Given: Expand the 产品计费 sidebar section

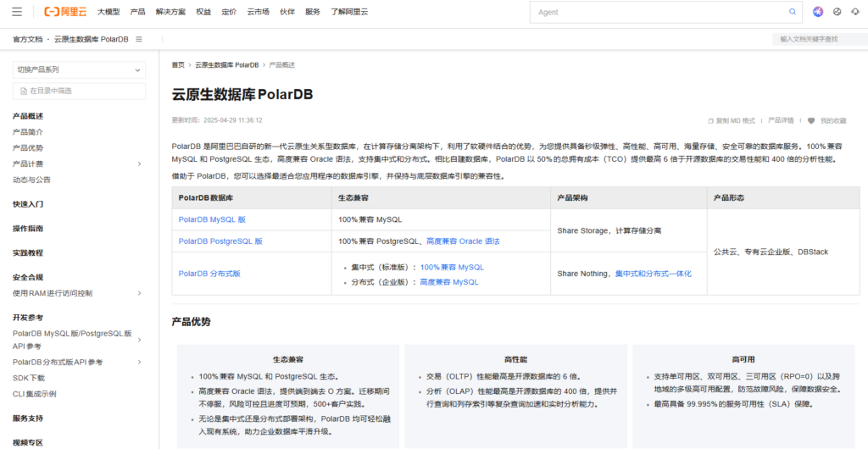Looking at the screenshot, I should (140, 164).
